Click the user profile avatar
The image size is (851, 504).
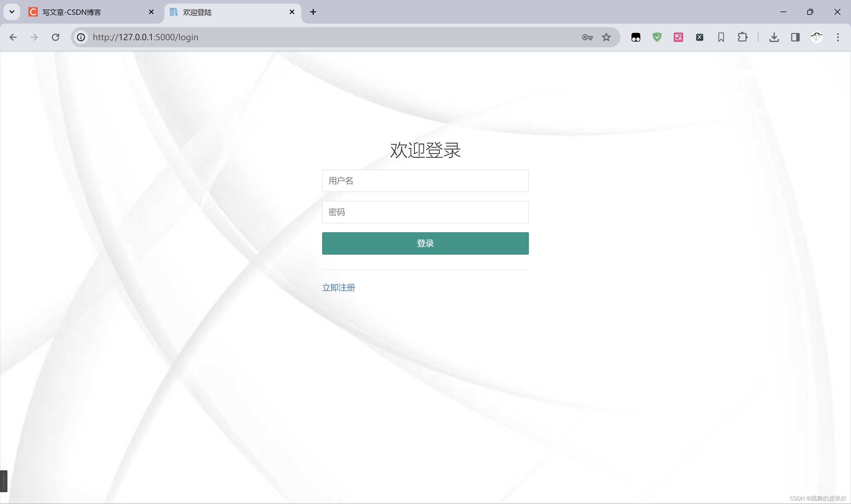pyautogui.click(x=816, y=37)
